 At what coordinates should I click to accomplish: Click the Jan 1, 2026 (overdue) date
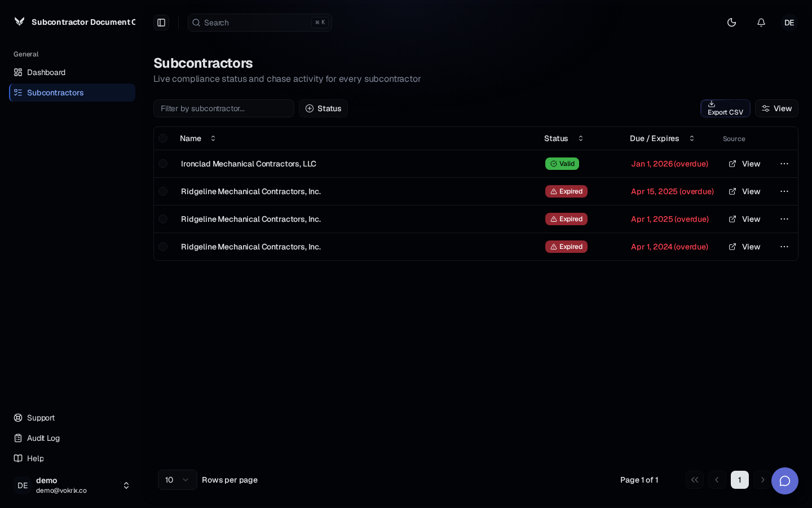click(x=669, y=164)
